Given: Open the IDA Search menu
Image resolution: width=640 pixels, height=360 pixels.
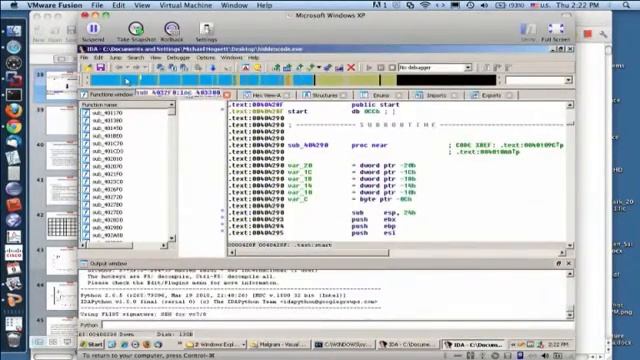Looking at the screenshot, I should pyautogui.click(x=136, y=58).
